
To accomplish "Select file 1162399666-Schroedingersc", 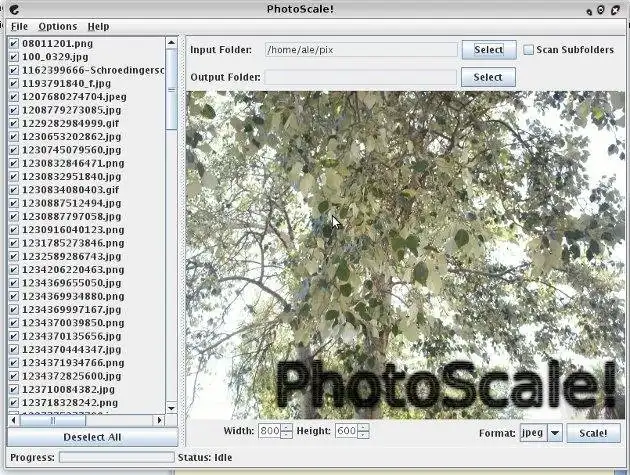I will (93, 70).
